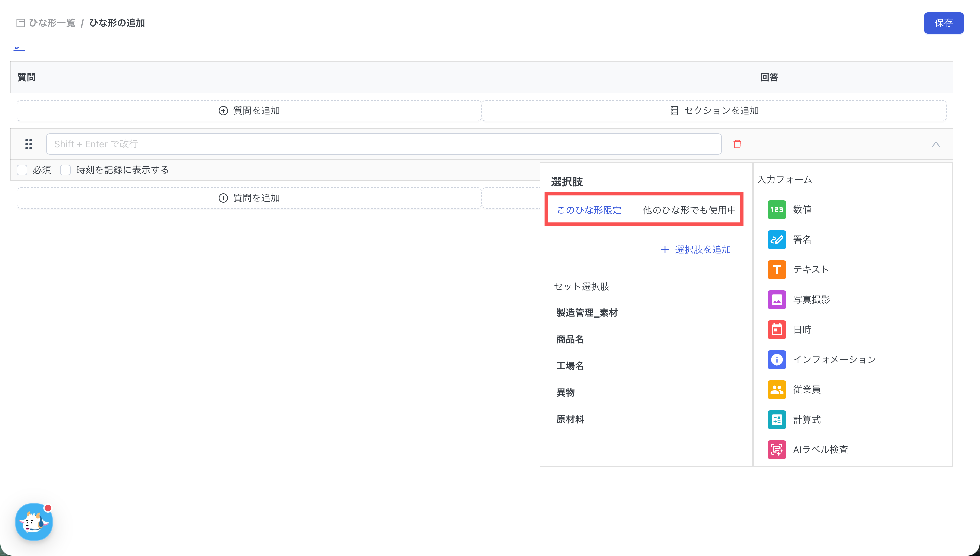The height and width of the screenshot is (556, 980).
Task: Collapse the answer type dropdown chevron
Action: pos(935,144)
